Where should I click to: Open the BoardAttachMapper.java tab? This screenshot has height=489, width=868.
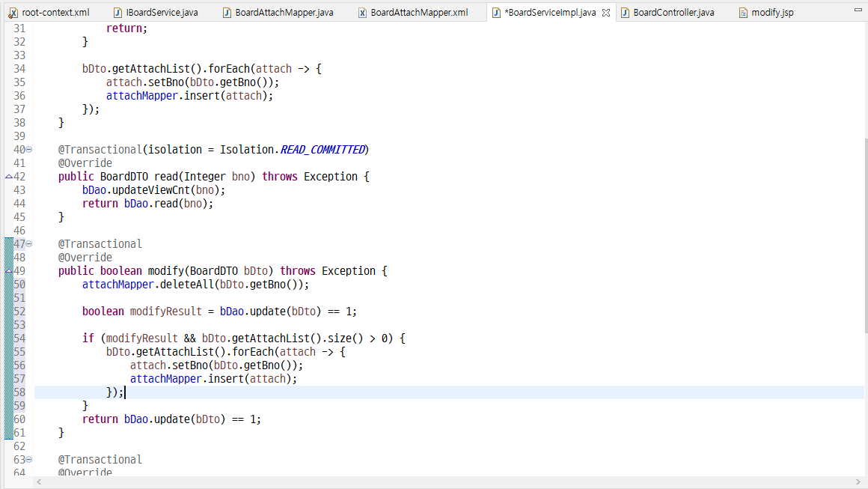[278, 12]
